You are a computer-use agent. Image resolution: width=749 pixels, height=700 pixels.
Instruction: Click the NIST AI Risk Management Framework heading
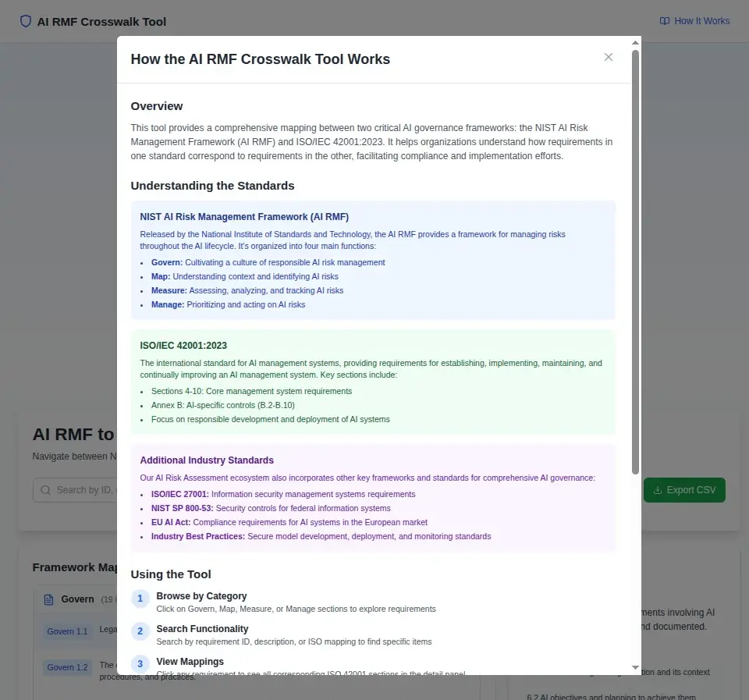244,217
